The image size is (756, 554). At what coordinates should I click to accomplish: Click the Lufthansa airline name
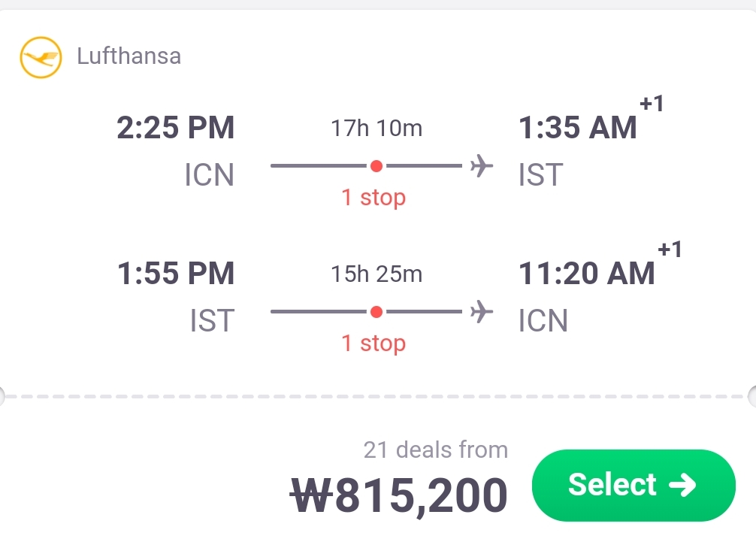tap(129, 56)
